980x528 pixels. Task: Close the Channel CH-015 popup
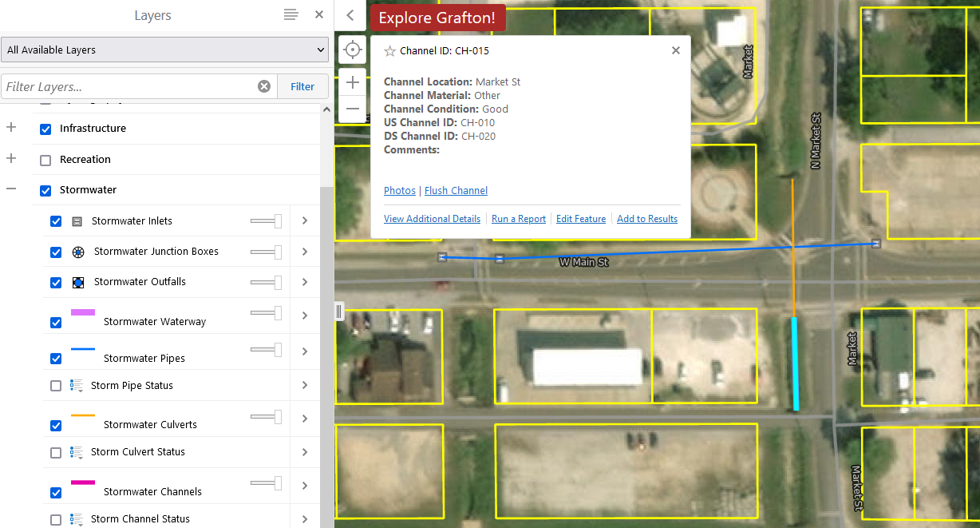pos(676,50)
